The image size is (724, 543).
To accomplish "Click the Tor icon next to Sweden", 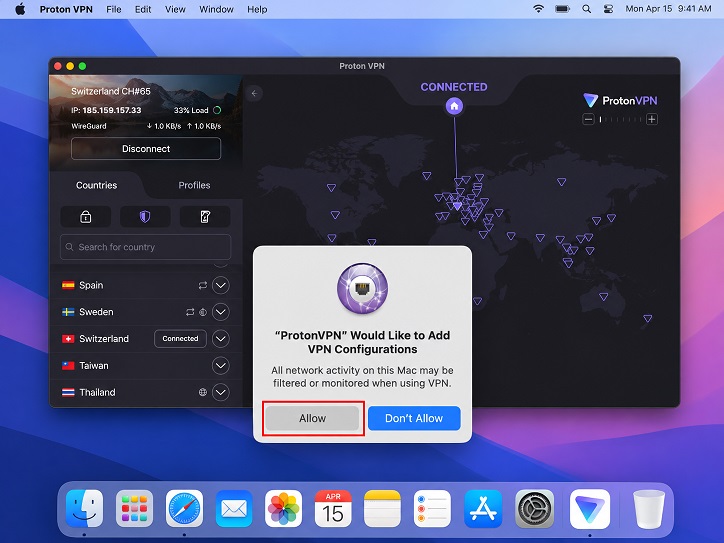I will click(x=203, y=312).
